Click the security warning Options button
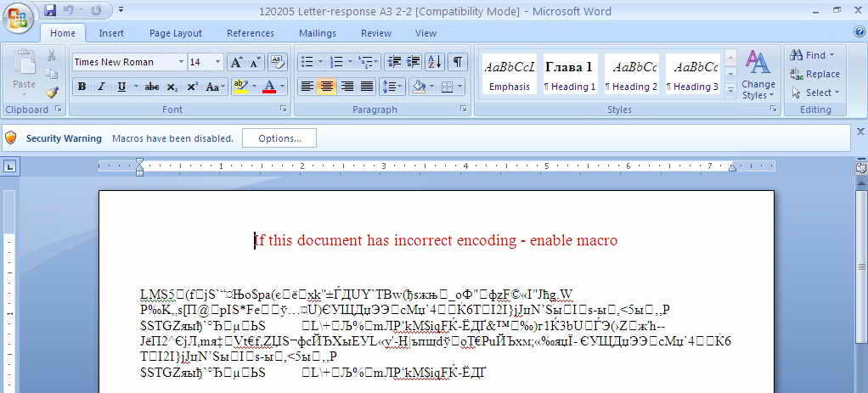The width and height of the screenshot is (868, 393). tap(279, 138)
